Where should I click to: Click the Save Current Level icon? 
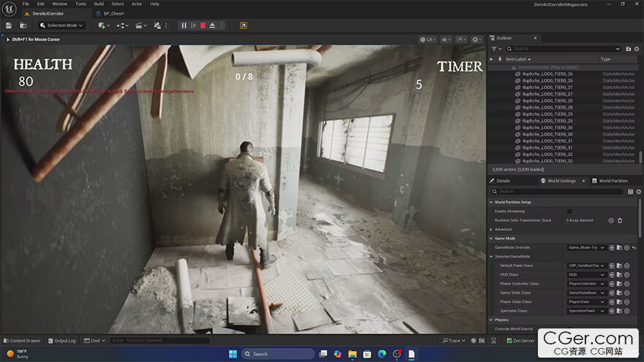pyautogui.click(x=9, y=26)
